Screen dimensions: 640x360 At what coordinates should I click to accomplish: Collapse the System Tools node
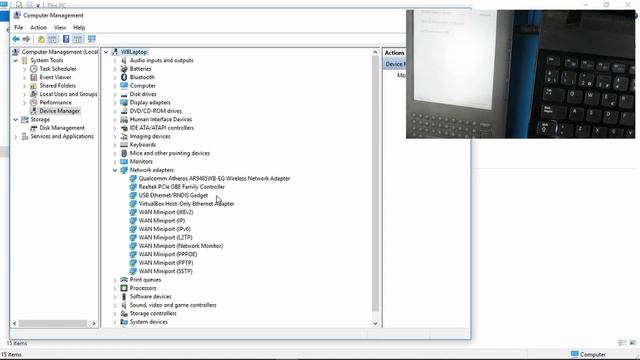[x=16, y=60]
